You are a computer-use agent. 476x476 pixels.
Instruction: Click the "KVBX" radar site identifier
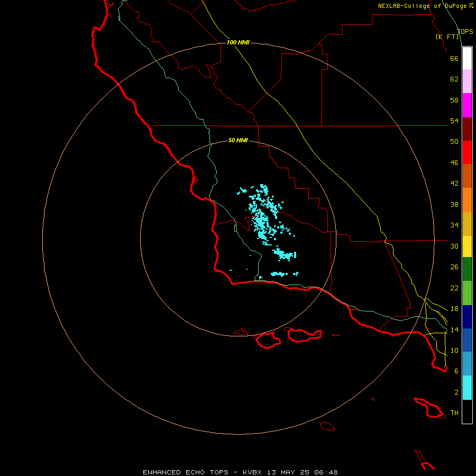coord(252,472)
